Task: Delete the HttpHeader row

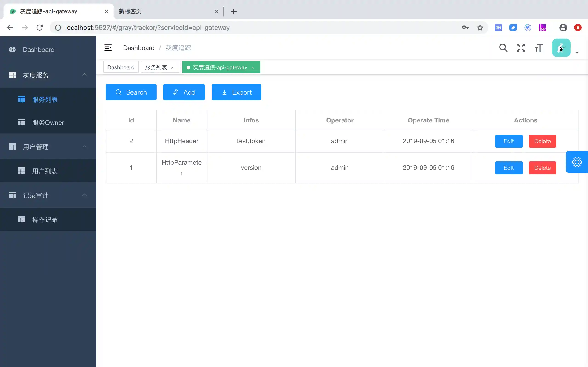Action: (x=542, y=141)
